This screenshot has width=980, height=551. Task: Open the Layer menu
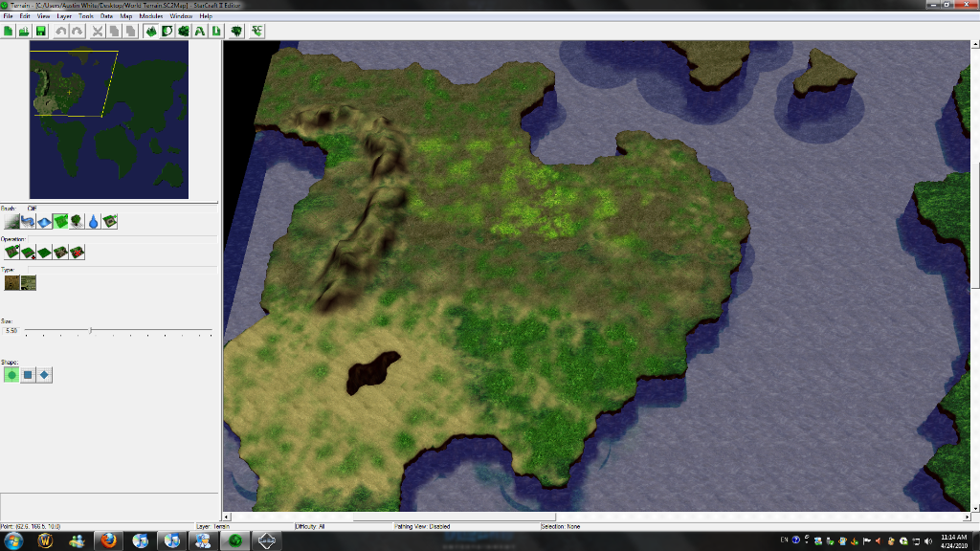64,16
